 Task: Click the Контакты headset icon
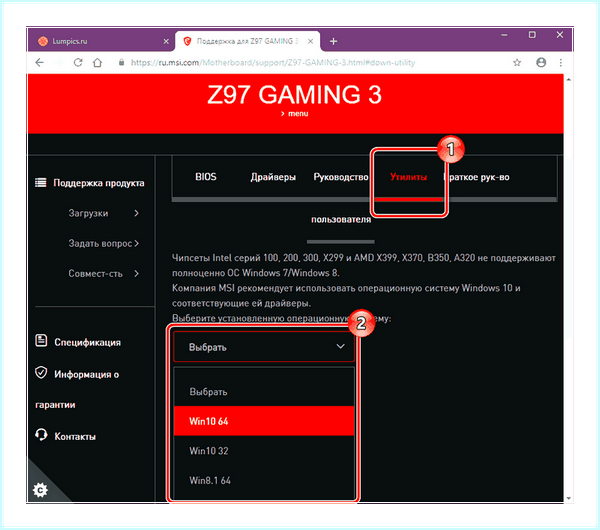(x=41, y=435)
